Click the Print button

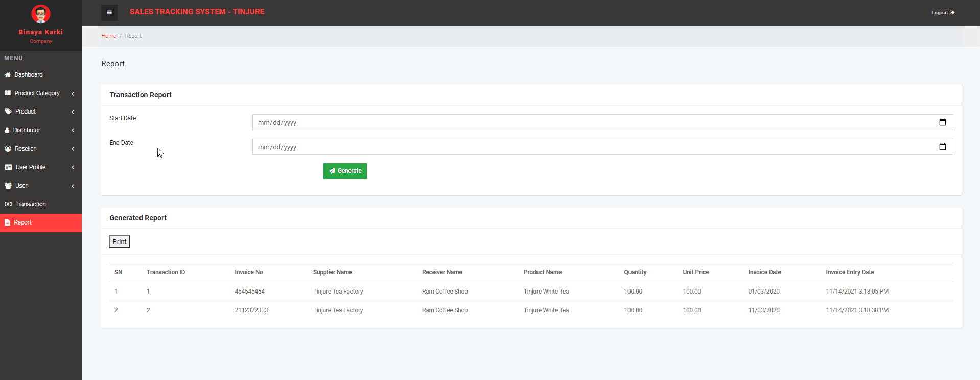pos(120,241)
